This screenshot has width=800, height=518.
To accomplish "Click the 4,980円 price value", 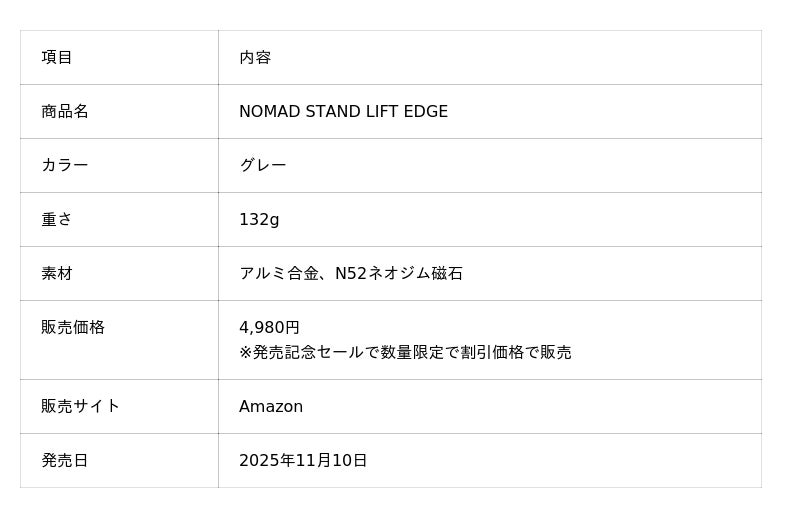I will tap(269, 328).
